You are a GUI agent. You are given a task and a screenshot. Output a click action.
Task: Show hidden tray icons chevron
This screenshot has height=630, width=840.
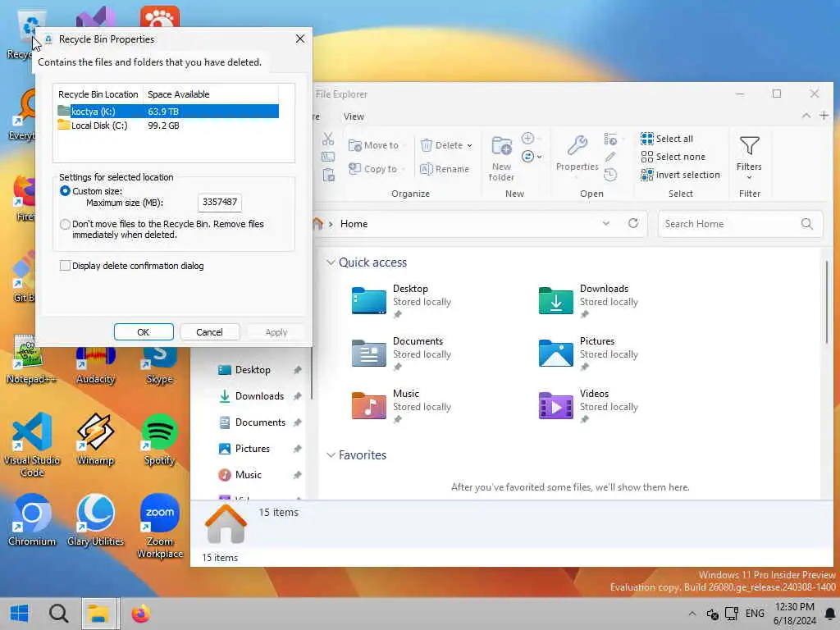tap(692, 614)
